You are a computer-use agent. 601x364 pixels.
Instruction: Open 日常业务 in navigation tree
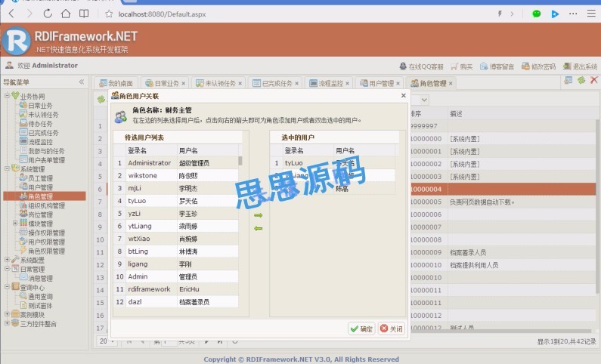pyautogui.click(x=40, y=105)
